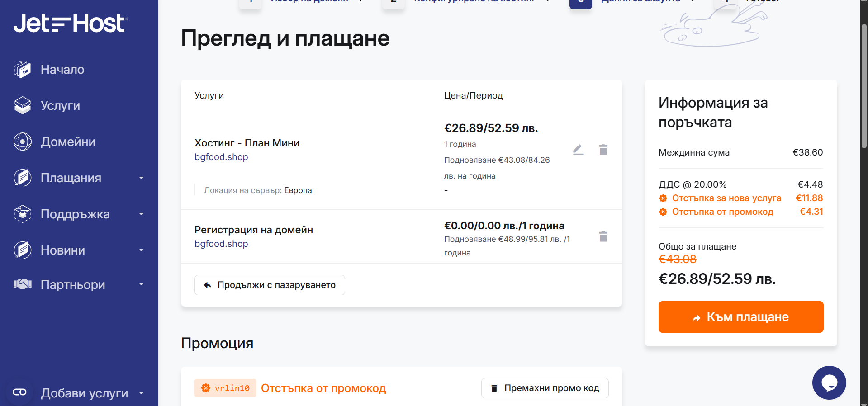This screenshot has height=406, width=868.
Task: Expand the Плащания submenu arrow
Action: tap(142, 178)
